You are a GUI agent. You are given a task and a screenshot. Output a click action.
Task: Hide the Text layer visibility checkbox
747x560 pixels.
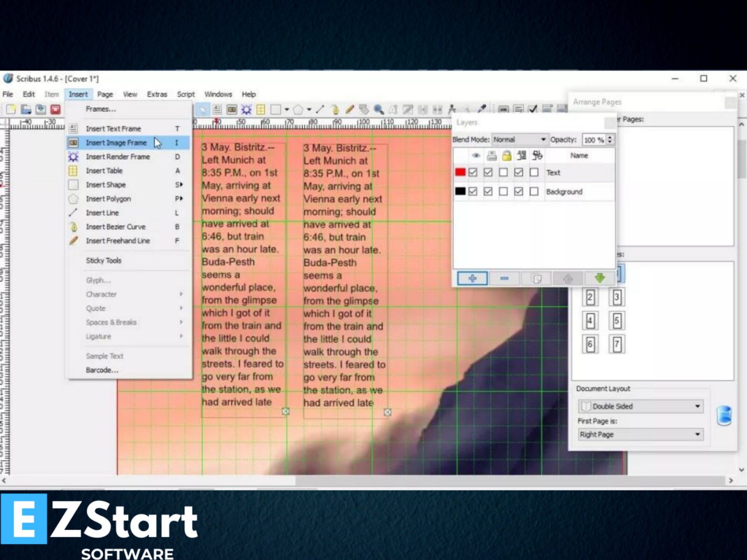coord(473,172)
